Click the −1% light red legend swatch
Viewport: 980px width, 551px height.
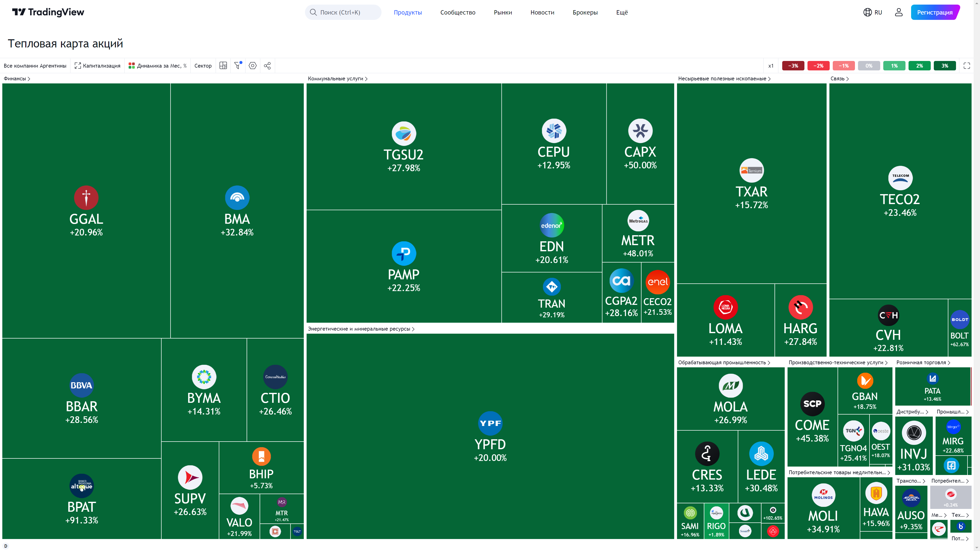click(x=843, y=66)
